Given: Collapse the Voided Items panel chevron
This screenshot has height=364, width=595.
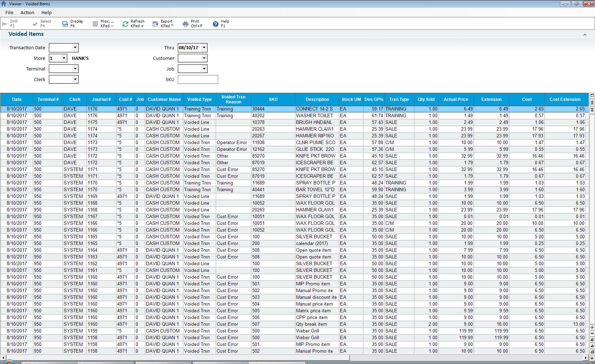Looking at the screenshot, I should [x=585, y=35].
